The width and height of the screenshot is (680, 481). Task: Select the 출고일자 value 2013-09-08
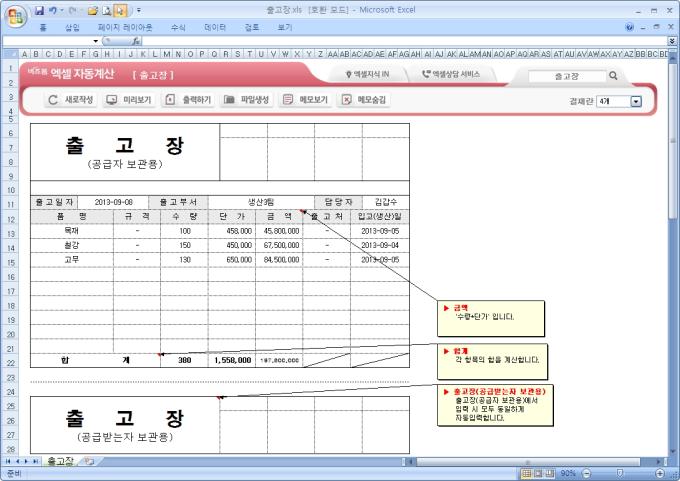[114, 202]
